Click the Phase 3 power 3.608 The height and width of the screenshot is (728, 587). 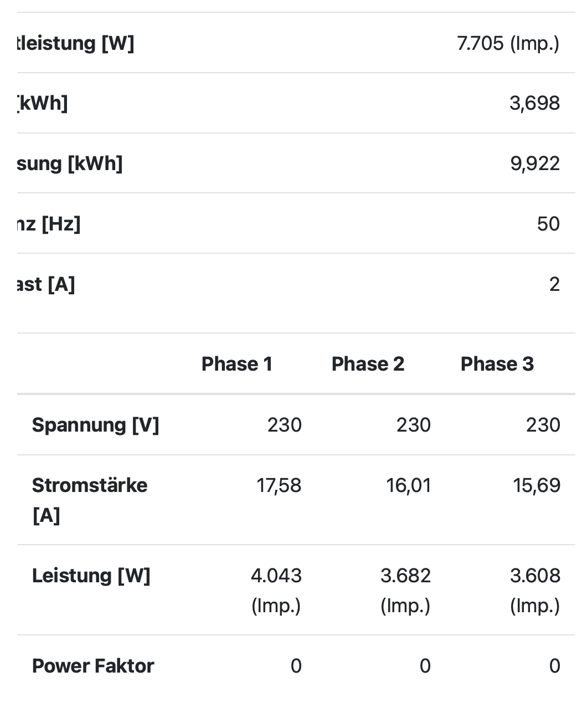pos(535,576)
